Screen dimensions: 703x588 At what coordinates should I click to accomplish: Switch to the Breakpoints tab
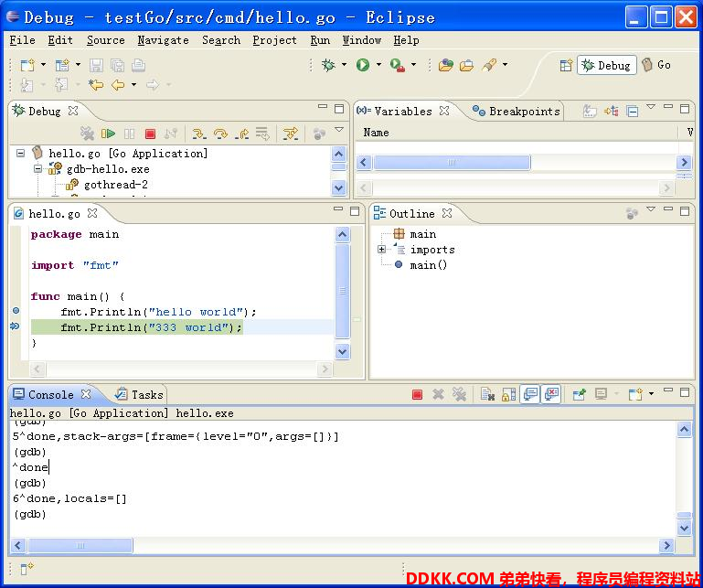(517, 112)
